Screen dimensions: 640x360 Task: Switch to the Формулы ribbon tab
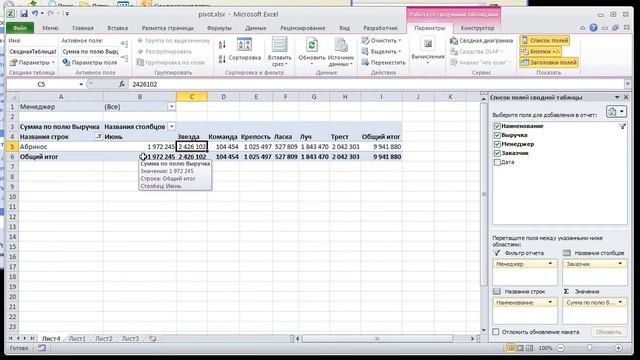point(219,28)
